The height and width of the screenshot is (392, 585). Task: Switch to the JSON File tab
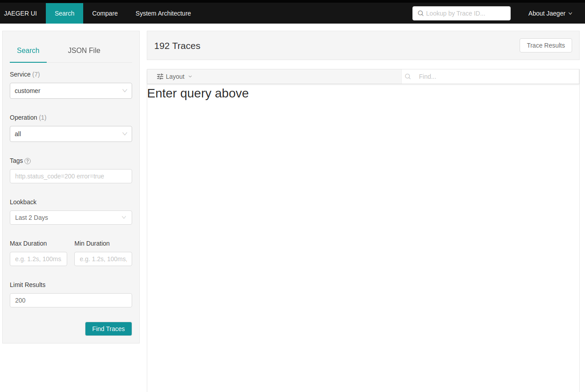84,50
